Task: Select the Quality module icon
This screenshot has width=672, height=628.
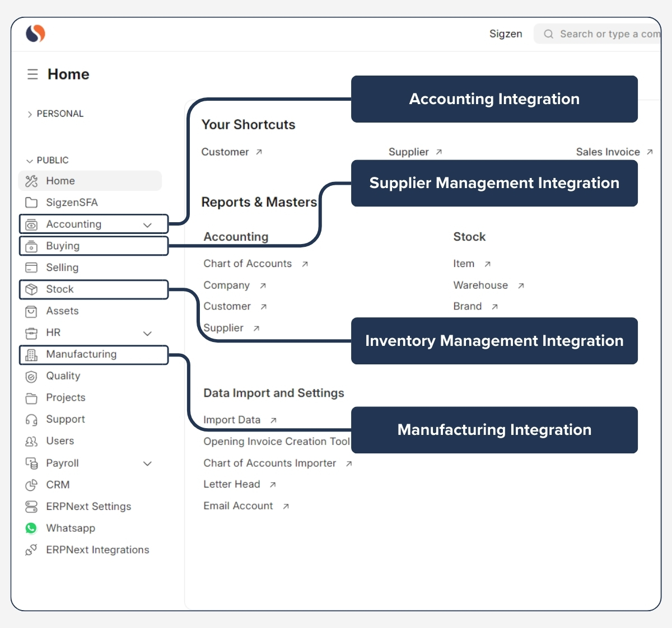Action: pyautogui.click(x=31, y=376)
